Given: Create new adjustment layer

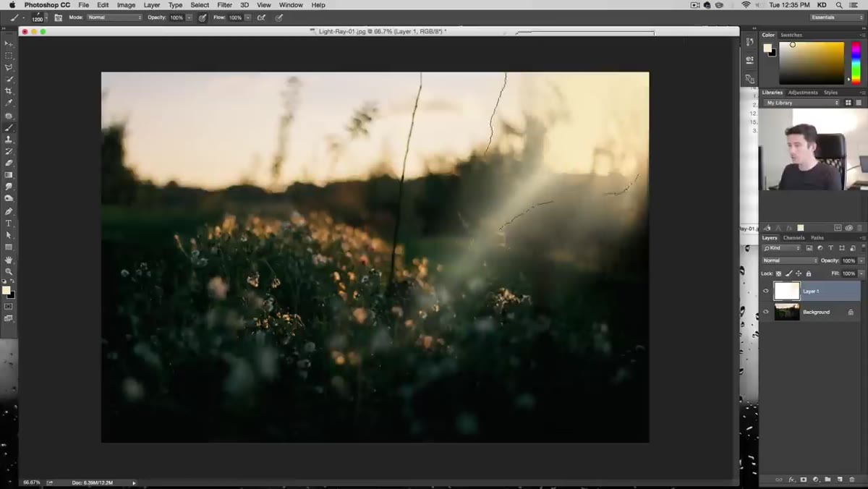Looking at the screenshot, I should (816, 480).
